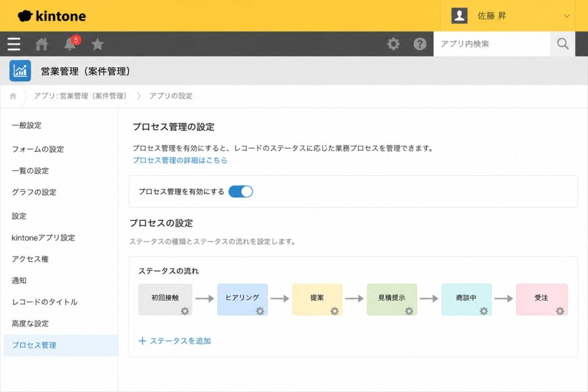Select アクセス権 in the sidebar

coord(30,259)
